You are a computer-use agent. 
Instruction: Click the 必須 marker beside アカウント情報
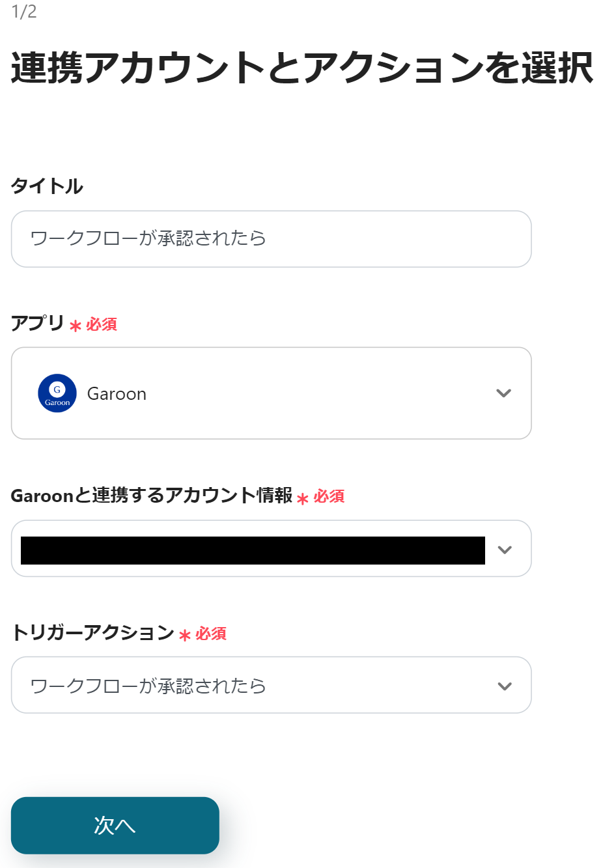pos(329,497)
